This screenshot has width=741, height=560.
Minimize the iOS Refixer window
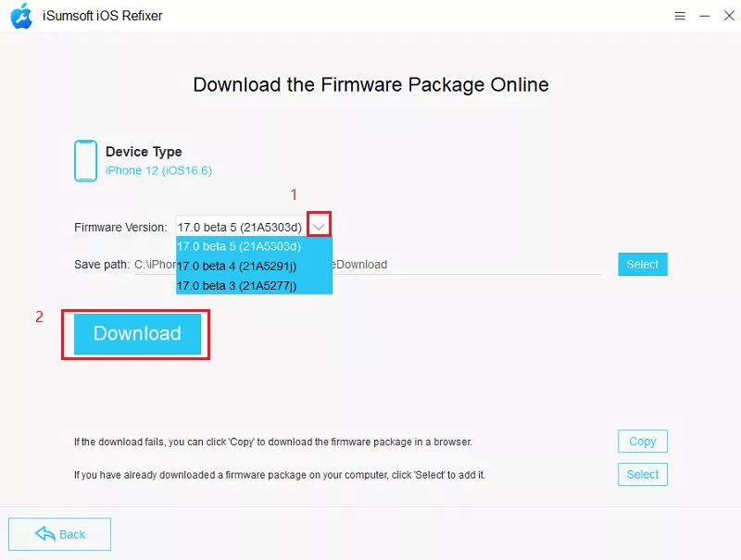pyautogui.click(x=705, y=16)
